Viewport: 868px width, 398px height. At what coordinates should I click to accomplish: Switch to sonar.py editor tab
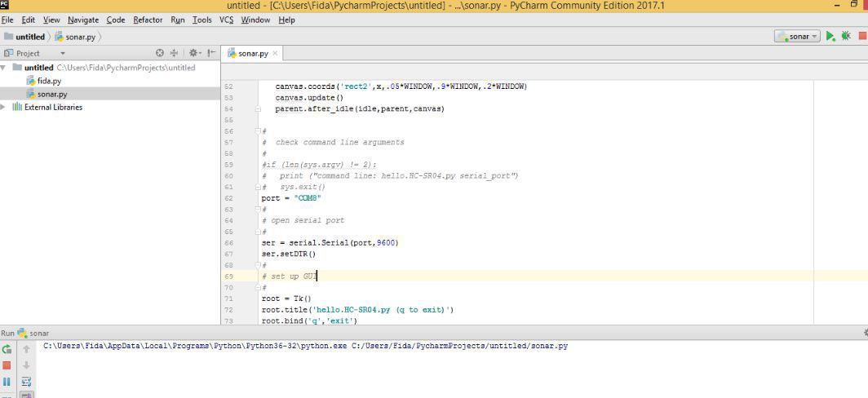pos(253,54)
